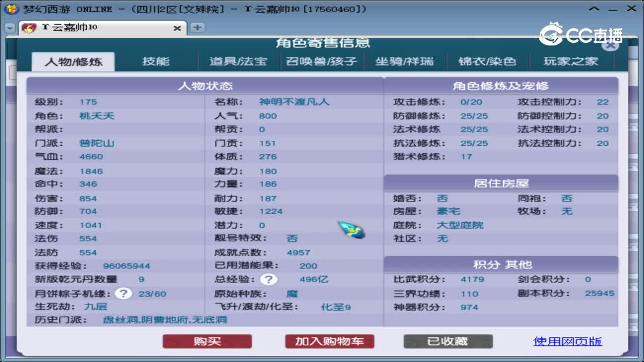Click the 防御 value 704

88,212
